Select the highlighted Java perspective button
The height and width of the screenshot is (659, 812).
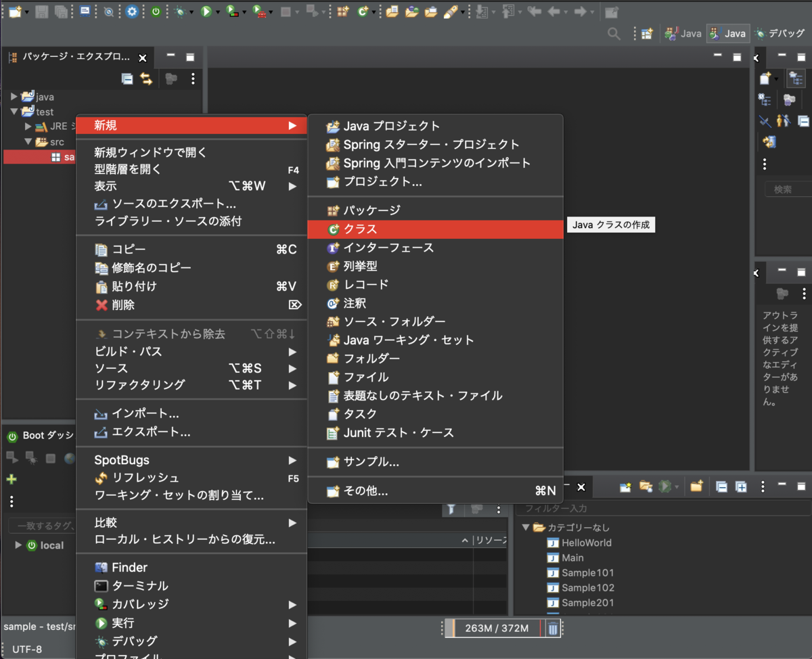click(x=727, y=33)
